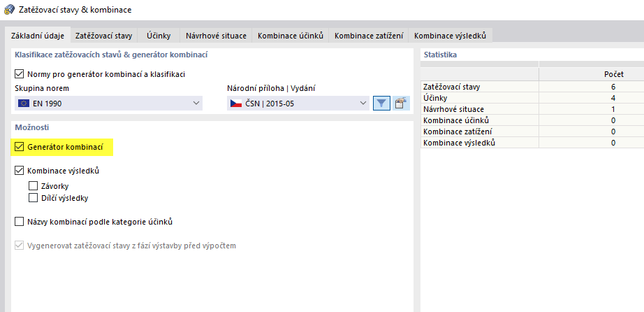Go to Návrhové situace tab

coord(216,35)
